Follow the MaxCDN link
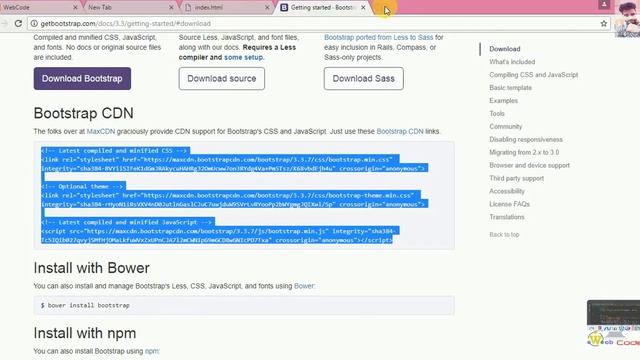640x360 pixels. tap(101, 131)
